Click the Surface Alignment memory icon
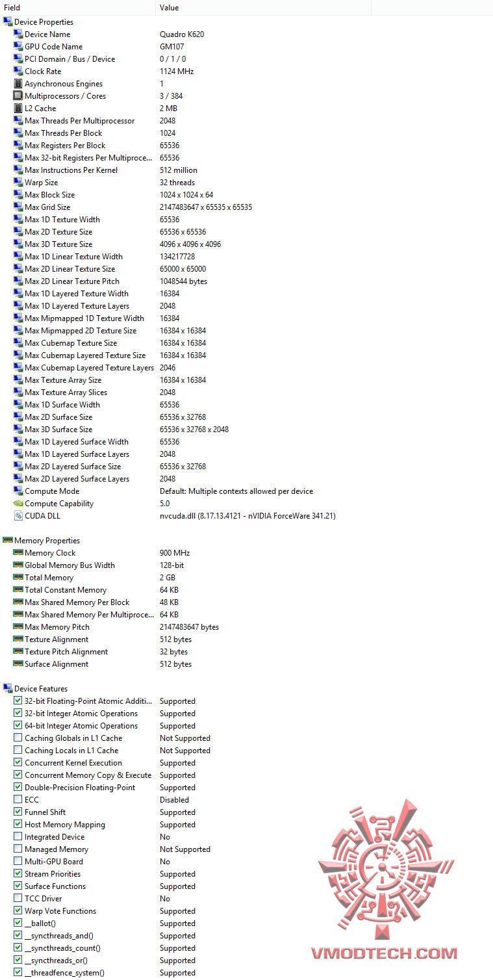This screenshot has height=980, width=493. point(18,664)
